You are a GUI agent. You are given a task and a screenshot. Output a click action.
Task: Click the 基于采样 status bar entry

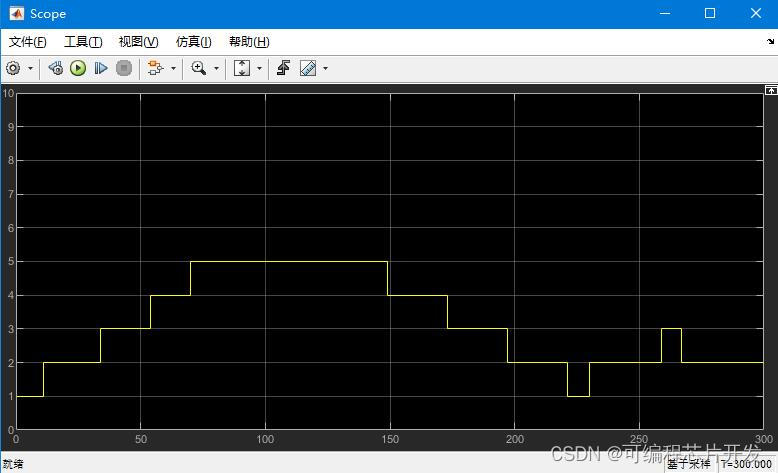689,464
